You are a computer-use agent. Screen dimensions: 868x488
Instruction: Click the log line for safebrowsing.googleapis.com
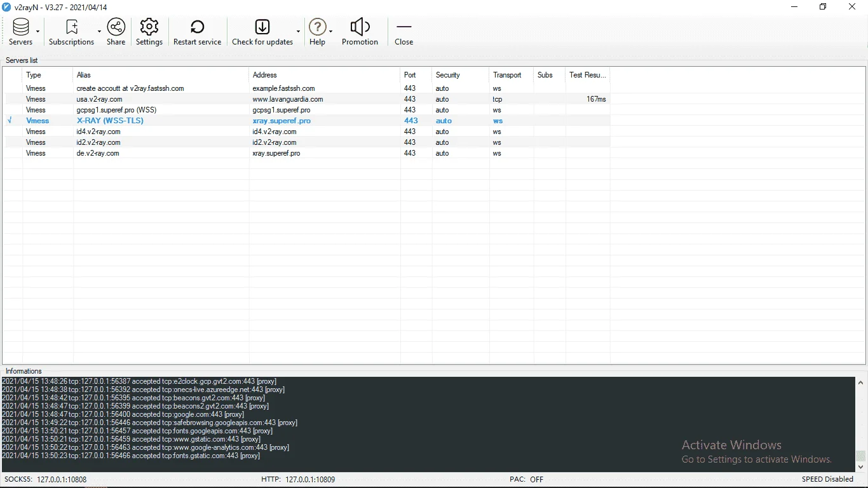pos(149,423)
